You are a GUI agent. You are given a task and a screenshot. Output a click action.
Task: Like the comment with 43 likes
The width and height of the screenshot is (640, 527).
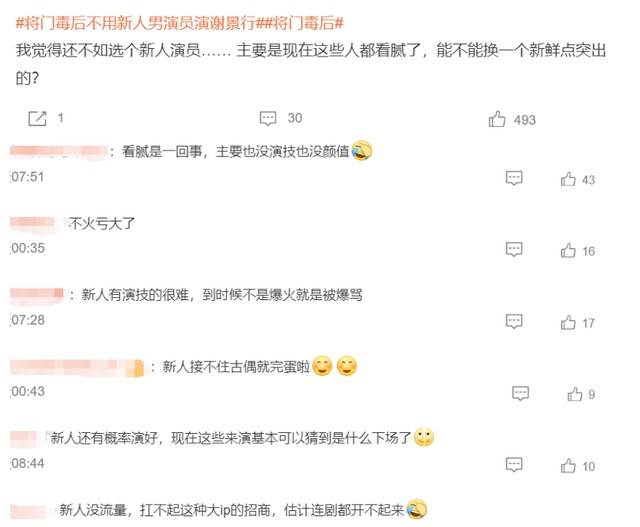tap(568, 179)
